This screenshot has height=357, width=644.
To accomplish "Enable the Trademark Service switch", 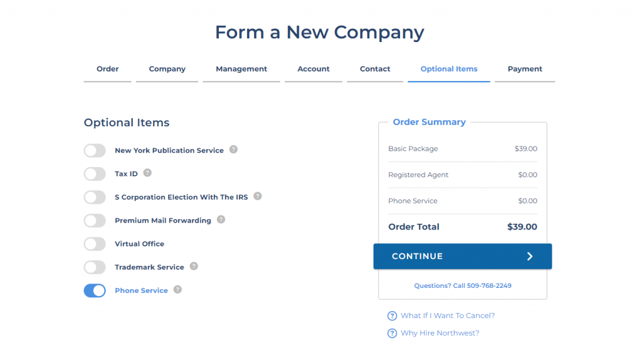I will tap(95, 267).
